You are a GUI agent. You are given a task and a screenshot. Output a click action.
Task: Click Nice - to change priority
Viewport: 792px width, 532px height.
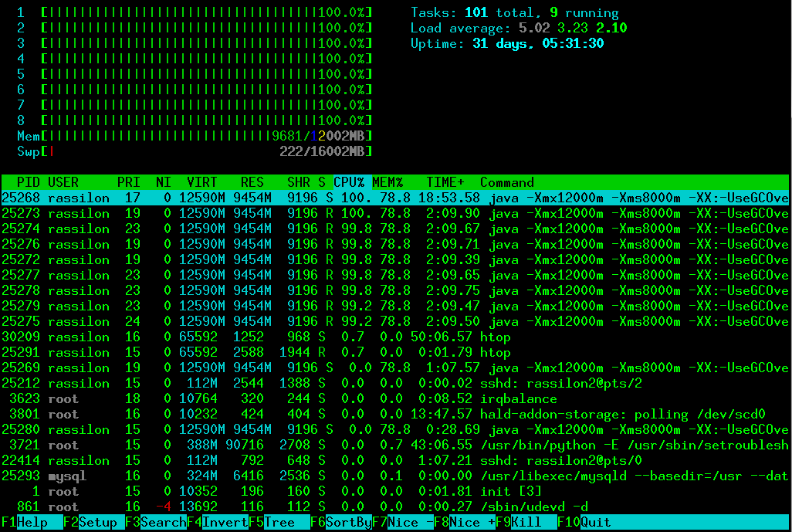click(x=410, y=523)
